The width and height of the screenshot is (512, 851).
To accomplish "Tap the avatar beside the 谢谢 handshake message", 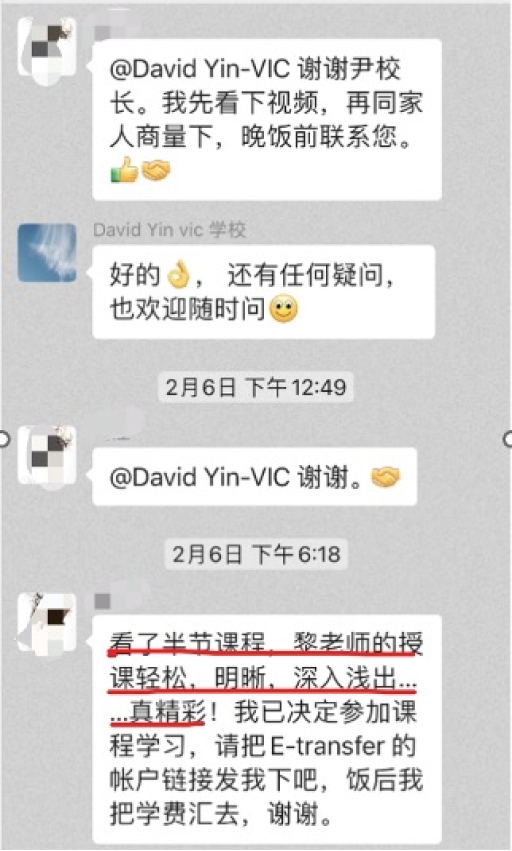I will pos(47,455).
